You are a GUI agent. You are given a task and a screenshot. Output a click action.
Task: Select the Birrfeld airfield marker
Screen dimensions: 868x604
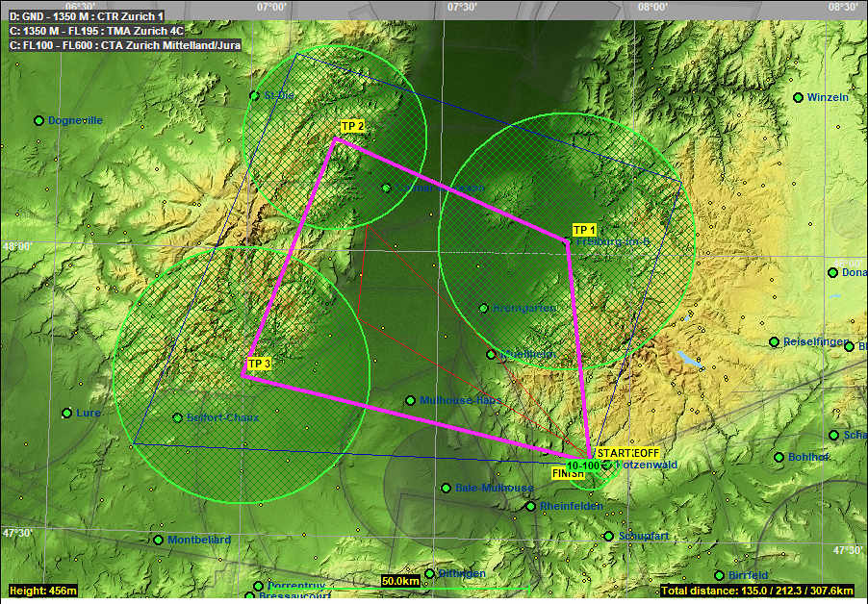(x=719, y=575)
